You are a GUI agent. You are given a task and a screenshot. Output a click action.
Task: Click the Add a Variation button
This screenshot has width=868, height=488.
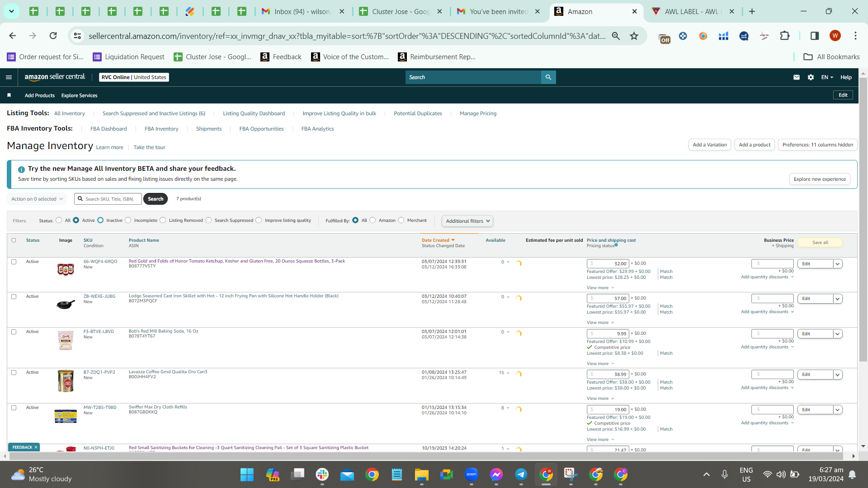710,145
